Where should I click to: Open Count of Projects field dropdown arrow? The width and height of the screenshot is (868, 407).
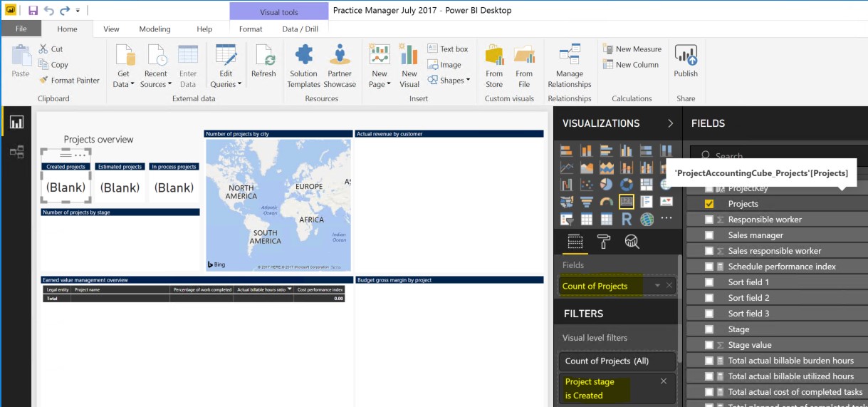coord(657,286)
